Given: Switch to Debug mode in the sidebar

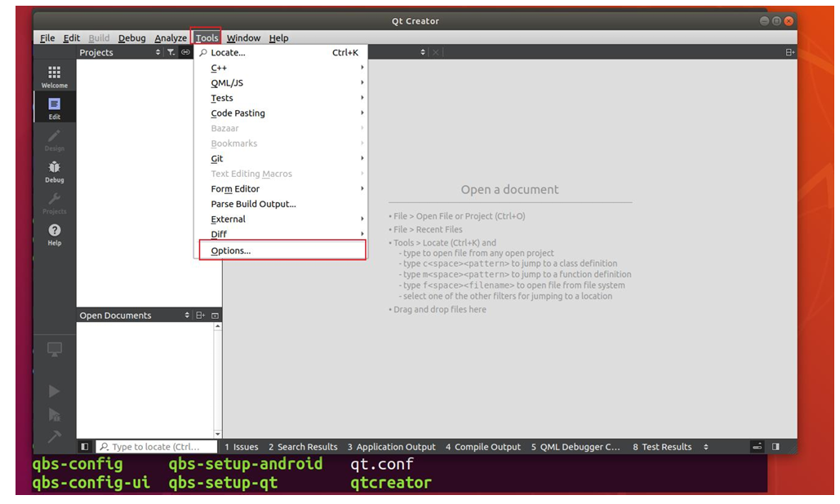Looking at the screenshot, I should (54, 171).
